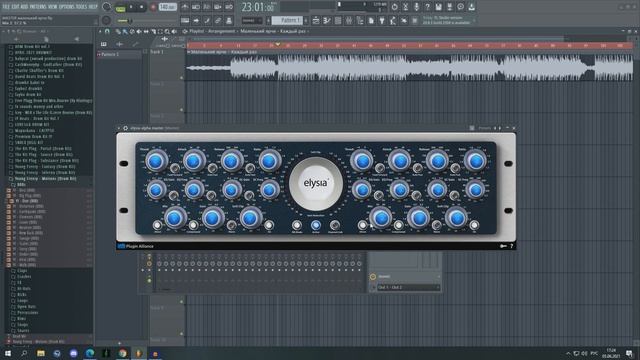This screenshot has width=640, height=360.
Task: Click the save project floppy icon
Action: tap(438, 7)
